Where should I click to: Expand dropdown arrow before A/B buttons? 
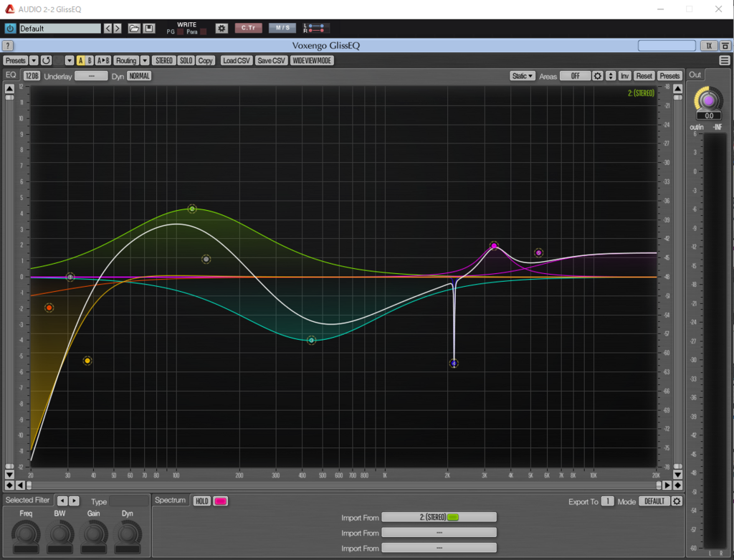[x=70, y=60]
